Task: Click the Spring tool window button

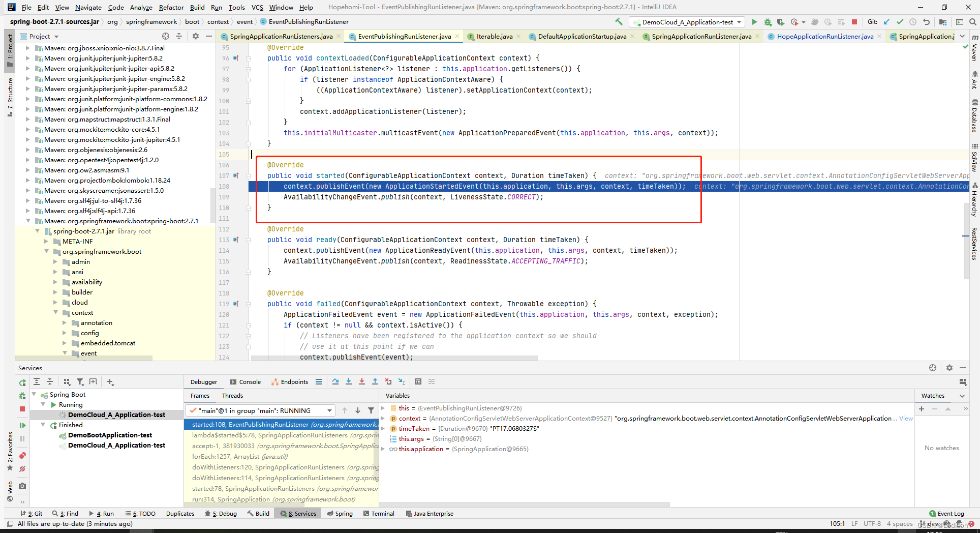Action: coord(340,514)
